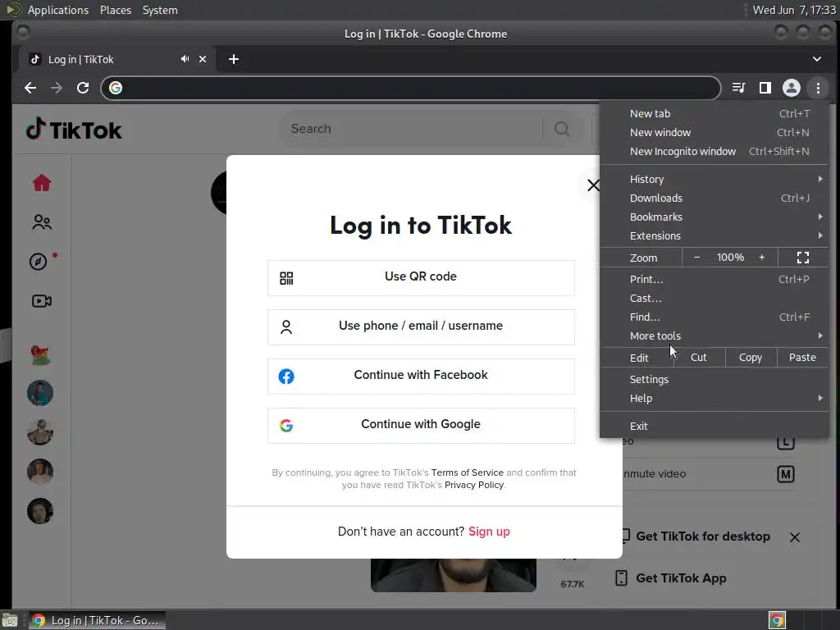Click the tab search chevron in tab strip

[817, 59]
